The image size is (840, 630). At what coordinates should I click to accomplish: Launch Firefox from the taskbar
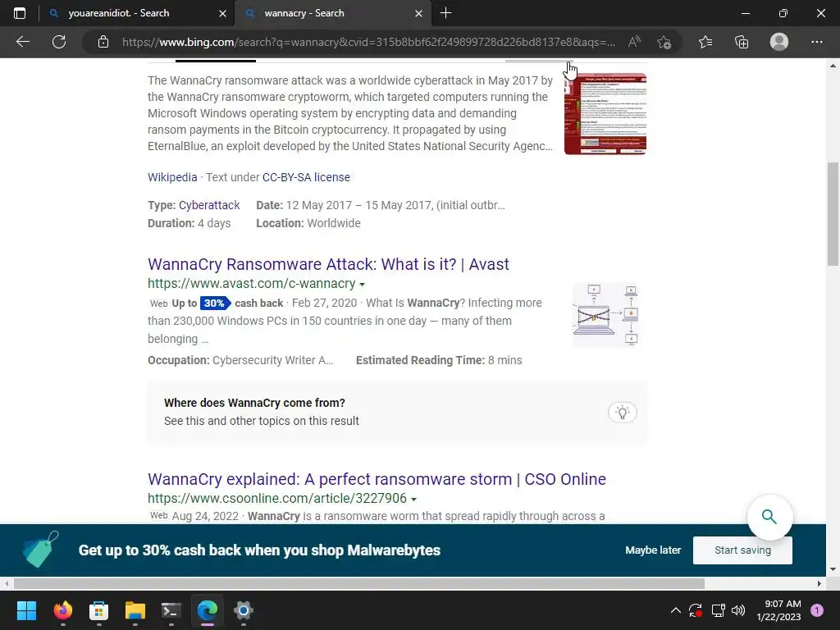[62, 610]
